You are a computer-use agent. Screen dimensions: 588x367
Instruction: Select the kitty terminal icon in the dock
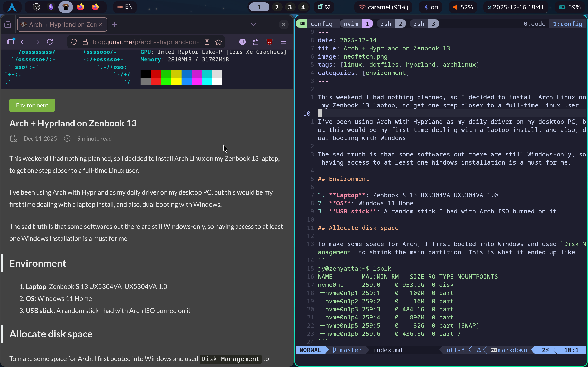pos(66,7)
